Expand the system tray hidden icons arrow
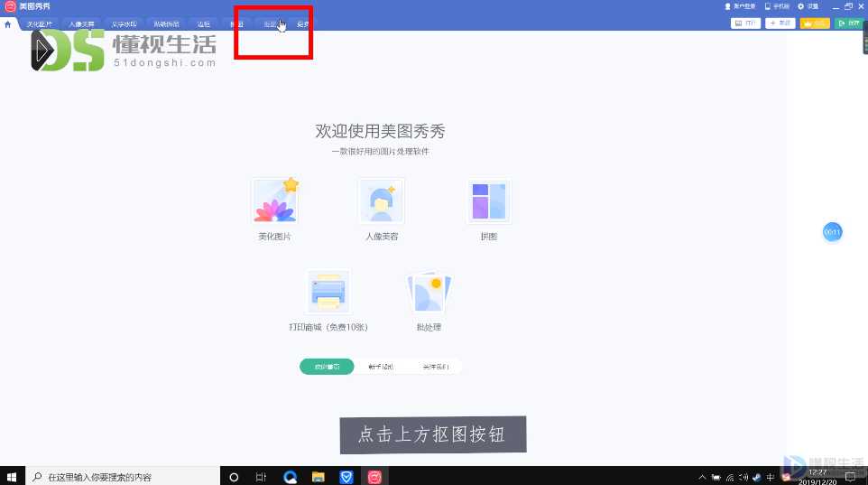 point(702,477)
